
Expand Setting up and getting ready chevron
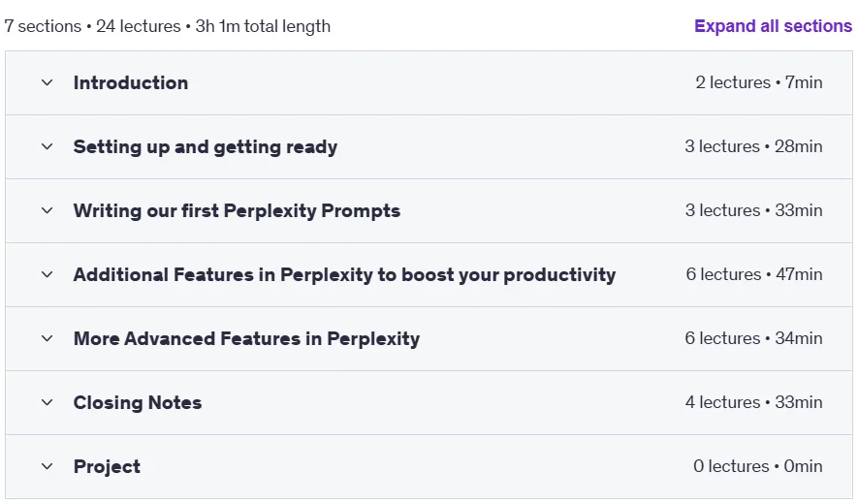48,146
